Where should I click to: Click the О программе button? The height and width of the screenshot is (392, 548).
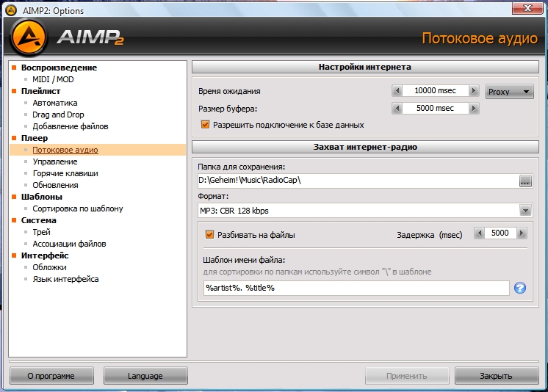pos(51,376)
